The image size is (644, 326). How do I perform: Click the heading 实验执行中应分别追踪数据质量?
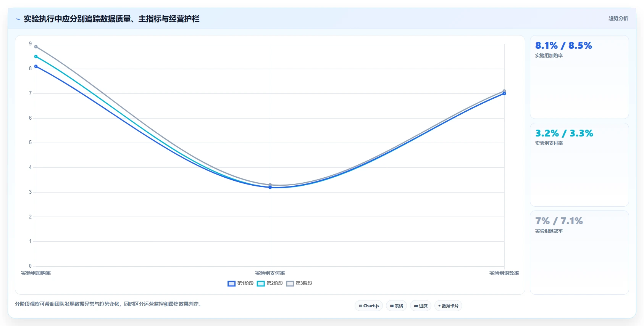[x=111, y=19]
